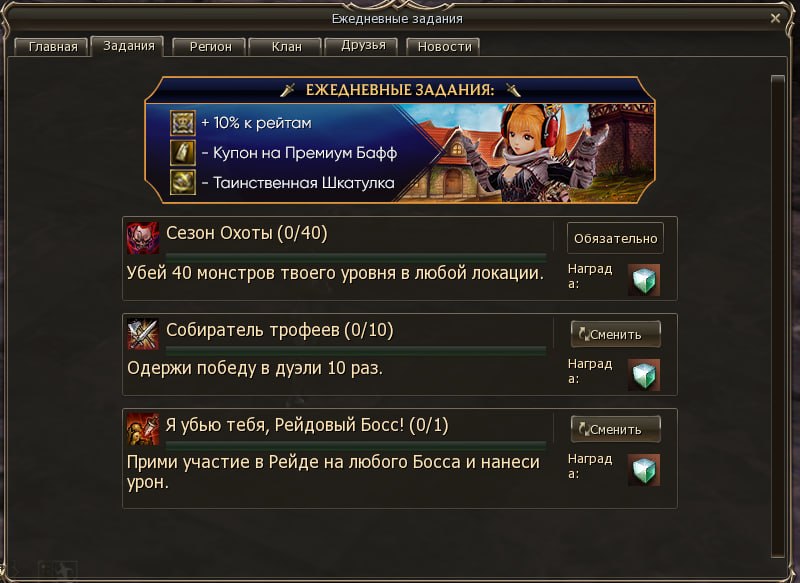Image resolution: width=800 pixels, height=583 pixels.
Task: Click the Рейдовый Босс quest icon
Action: click(143, 429)
